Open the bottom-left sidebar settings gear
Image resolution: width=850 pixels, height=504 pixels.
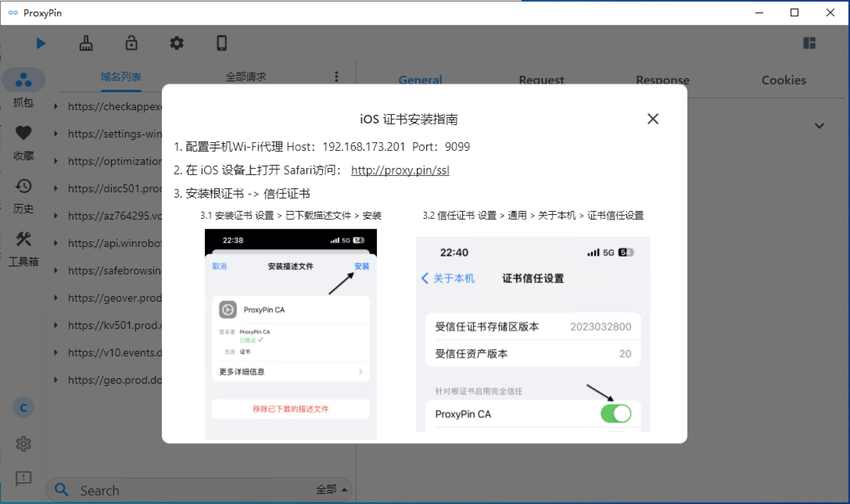click(x=23, y=444)
